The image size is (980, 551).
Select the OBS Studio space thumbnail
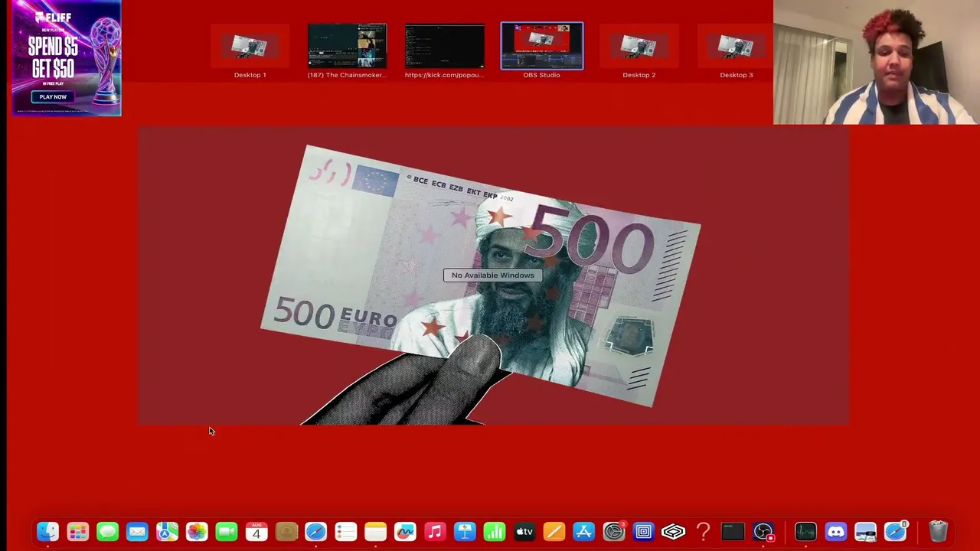click(x=541, y=46)
